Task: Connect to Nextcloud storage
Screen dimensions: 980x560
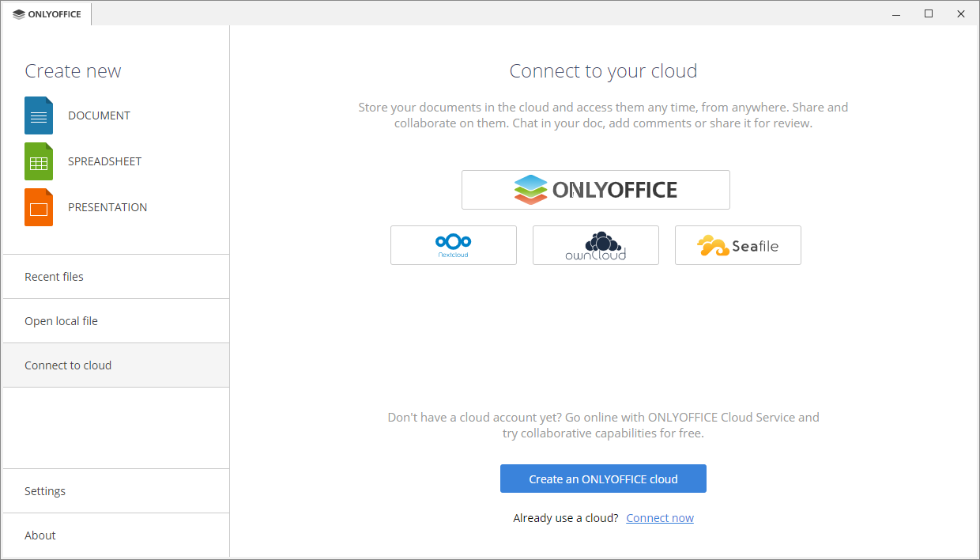Action: pos(453,245)
